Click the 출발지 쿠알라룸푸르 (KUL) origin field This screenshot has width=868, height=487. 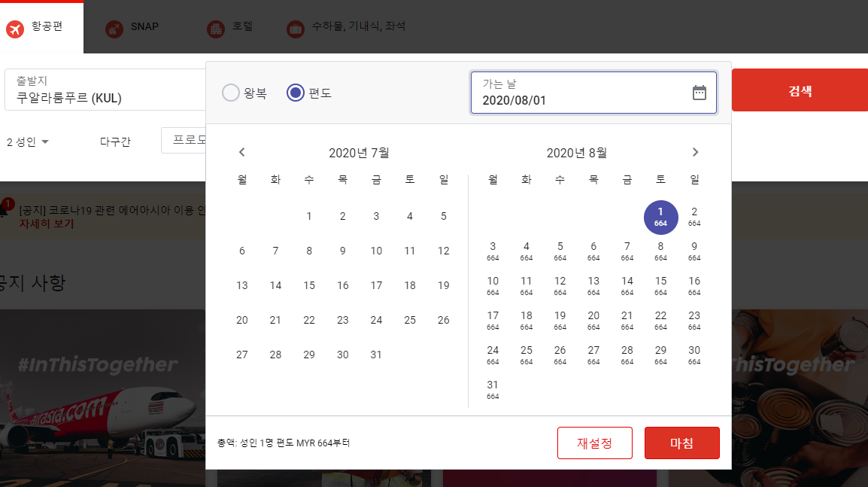(x=105, y=90)
